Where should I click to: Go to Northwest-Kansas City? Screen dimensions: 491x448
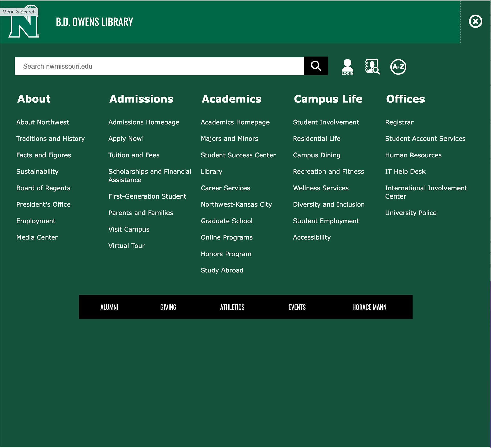(x=236, y=204)
